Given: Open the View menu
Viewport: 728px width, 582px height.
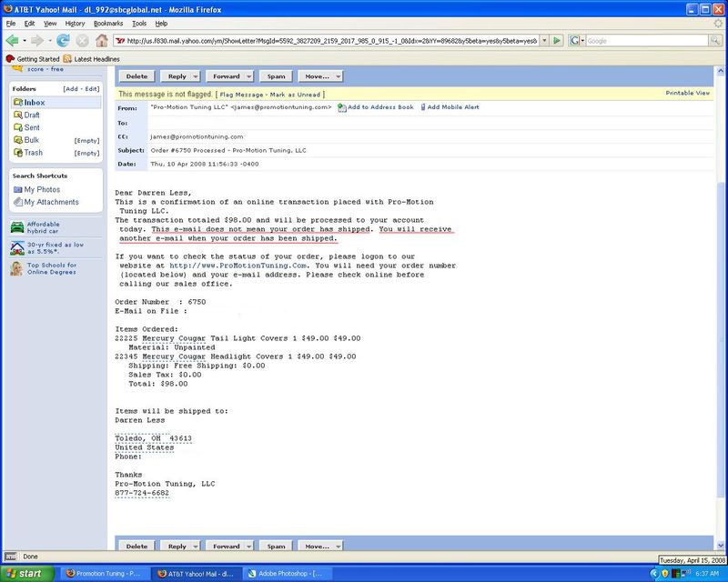Looking at the screenshot, I should tap(50, 24).
